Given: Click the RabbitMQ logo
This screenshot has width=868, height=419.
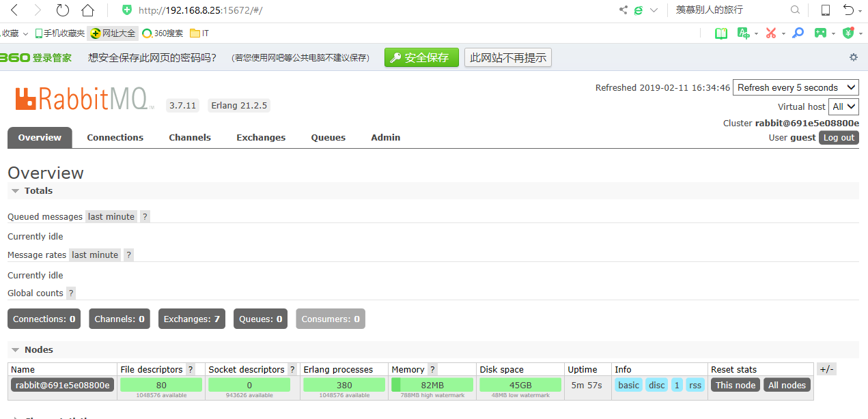Looking at the screenshot, I should coord(83,99).
